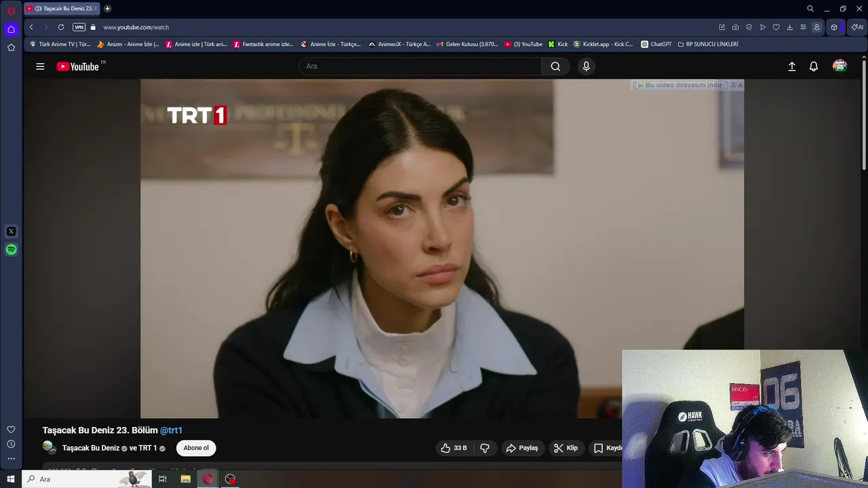Focus the Windows taskbar Ara search box
The height and width of the screenshot is (488, 868).
pyautogui.click(x=86, y=479)
